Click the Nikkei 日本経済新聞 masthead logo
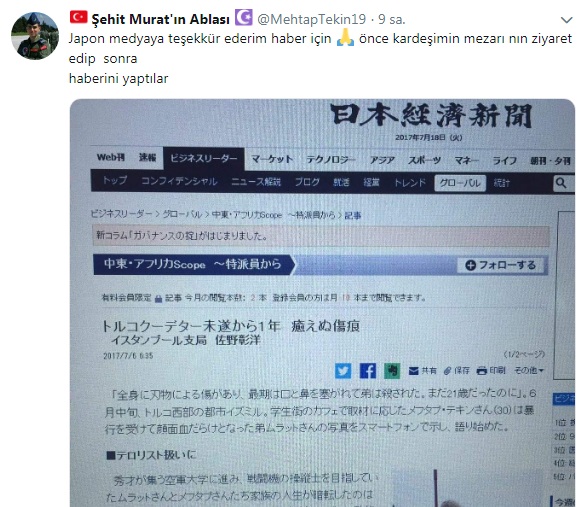 click(x=431, y=115)
